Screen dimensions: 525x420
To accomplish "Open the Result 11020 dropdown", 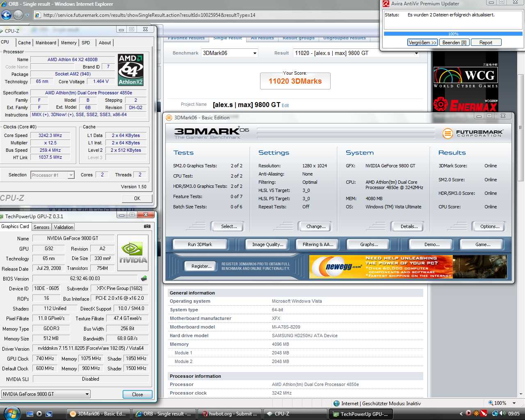I will click(356, 53).
